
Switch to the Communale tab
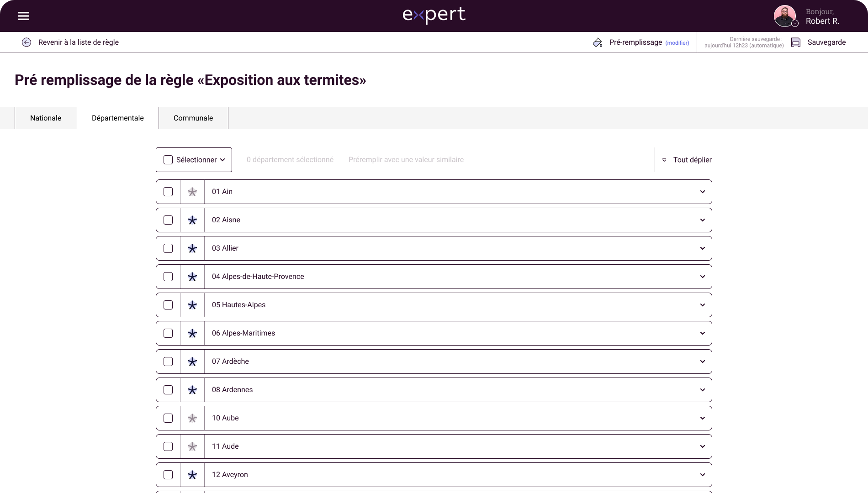(x=193, y=118)
